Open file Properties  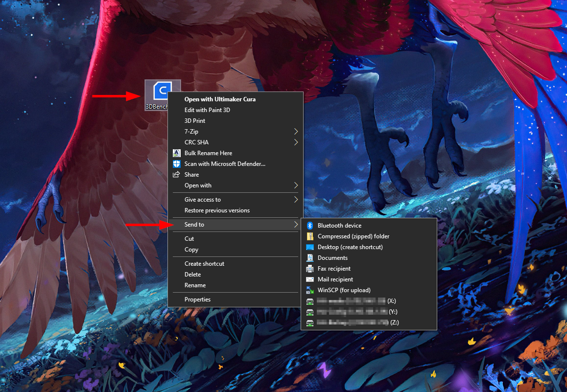[x=236, y=300]
